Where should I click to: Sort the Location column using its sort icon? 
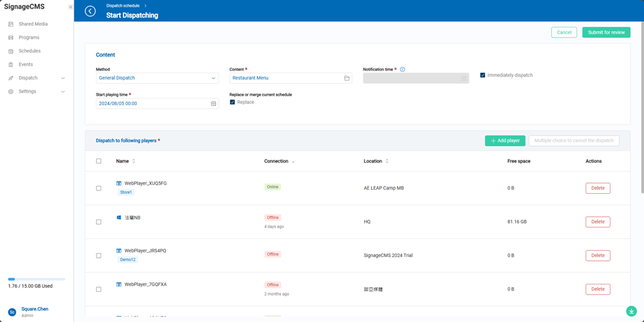387,161
